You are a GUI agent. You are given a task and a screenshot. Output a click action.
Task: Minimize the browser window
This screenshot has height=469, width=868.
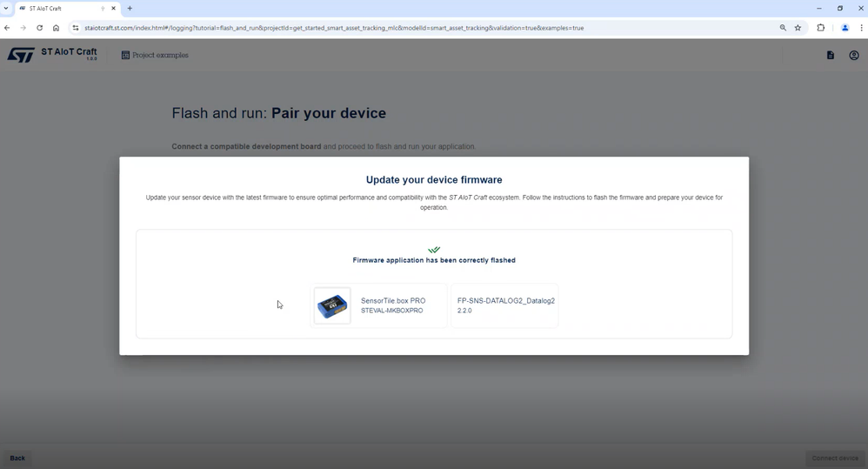pos(818,9)
